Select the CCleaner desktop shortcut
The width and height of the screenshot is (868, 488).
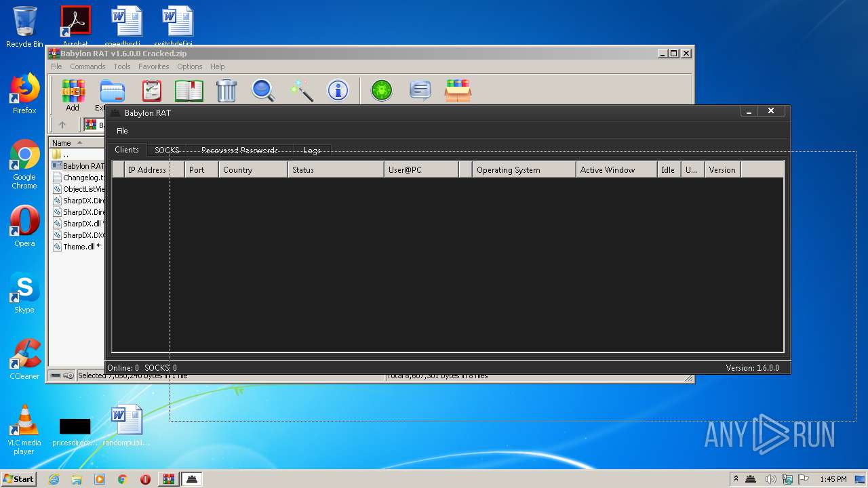pos(24,359)
